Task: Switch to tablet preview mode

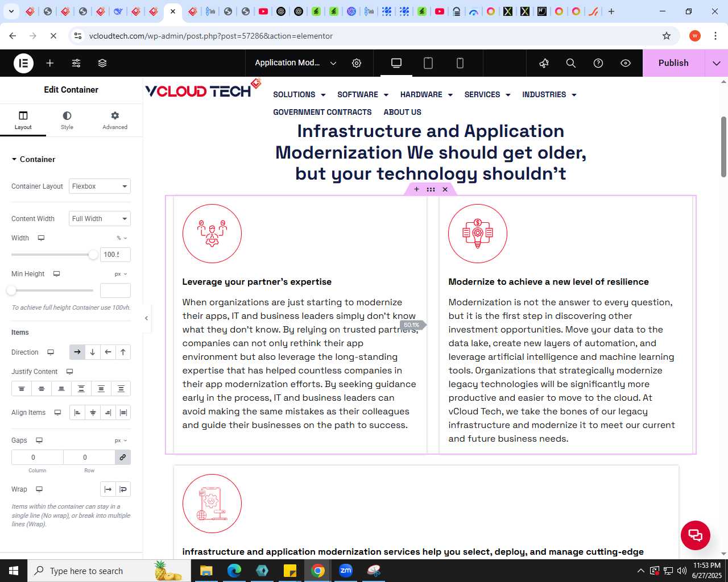Action: point(428,63)
